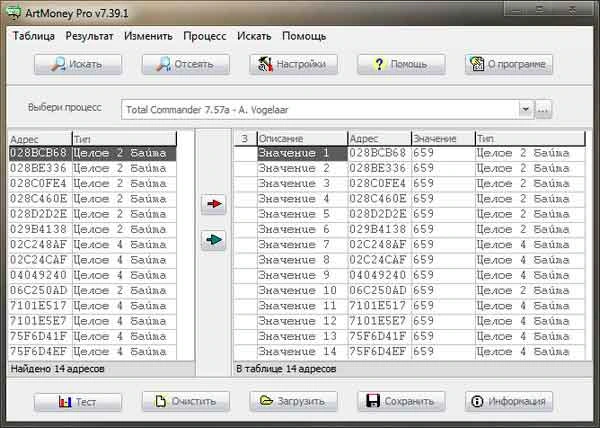Select the Значение 2 description cell
This screenshot has height=428, width=600.
click(x=302, y=168)
